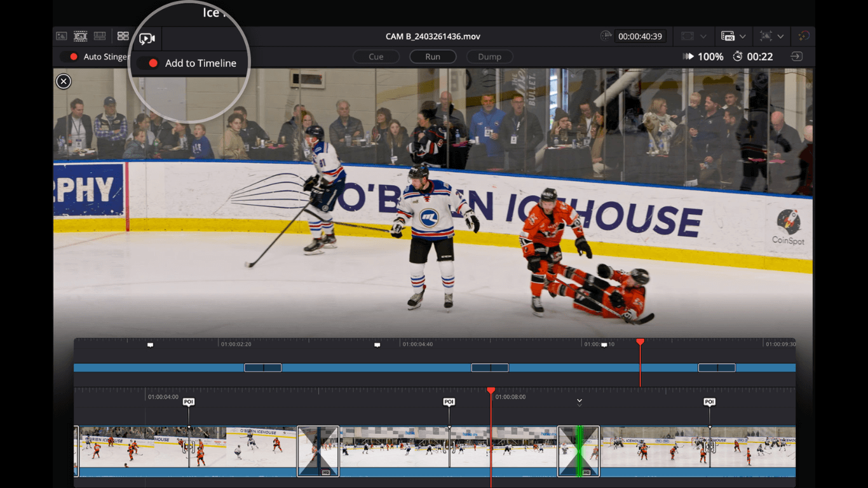Click the lower timeline red playhead handle
868x488 pixels.
[x=491, y=390]
